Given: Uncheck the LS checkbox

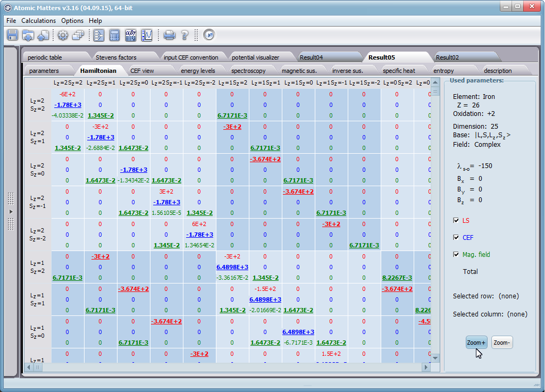Looking at the screenshot, I should (x=456, y=220).
